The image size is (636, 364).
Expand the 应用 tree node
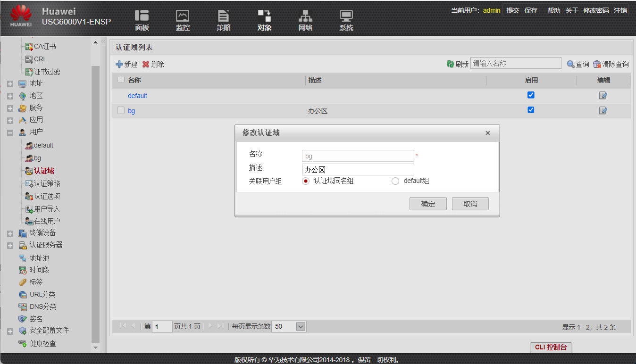click(x=10, y=121)
